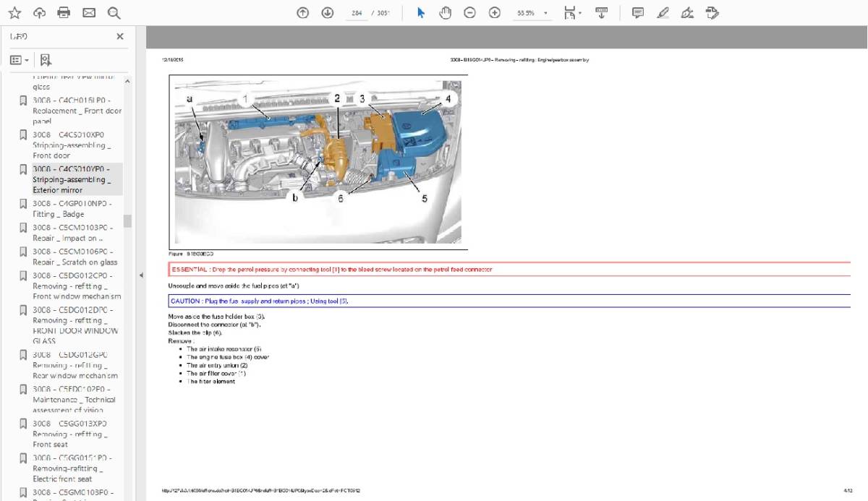Open bookmark 'C5GG013XP0 Removing-refitting _ Front seat'
Viewport: 868px width, 501px height.
point(69,434)
